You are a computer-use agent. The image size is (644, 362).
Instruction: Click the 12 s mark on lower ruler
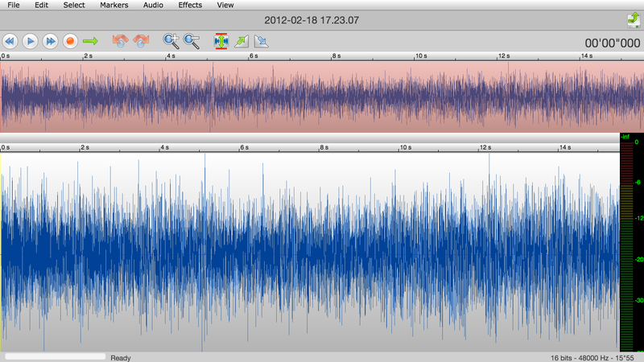(x=485, y=147)
